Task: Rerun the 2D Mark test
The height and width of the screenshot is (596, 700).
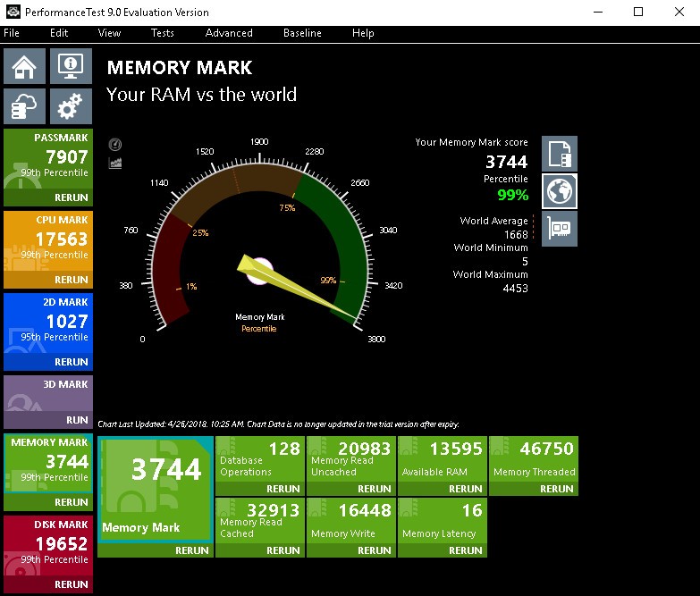Action: pos(71,362)
